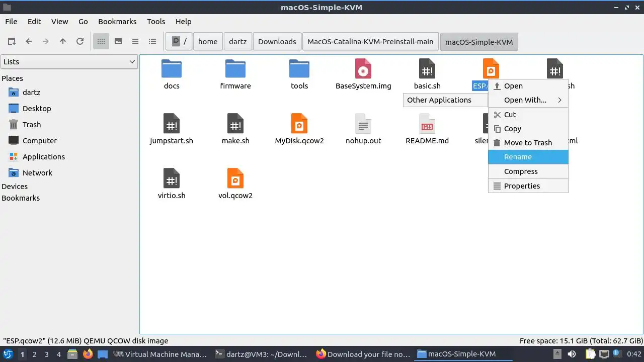The image size is (644, 362).
Task: Open the View menu
Action: [x=59, y=22]
